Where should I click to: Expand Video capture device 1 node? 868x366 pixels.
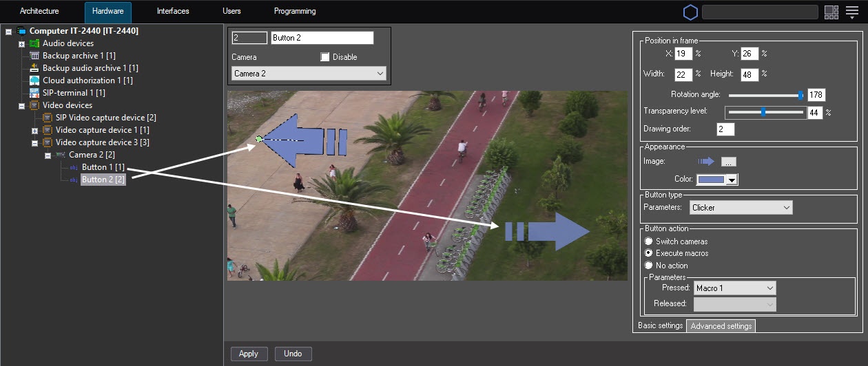click(34, 130)
